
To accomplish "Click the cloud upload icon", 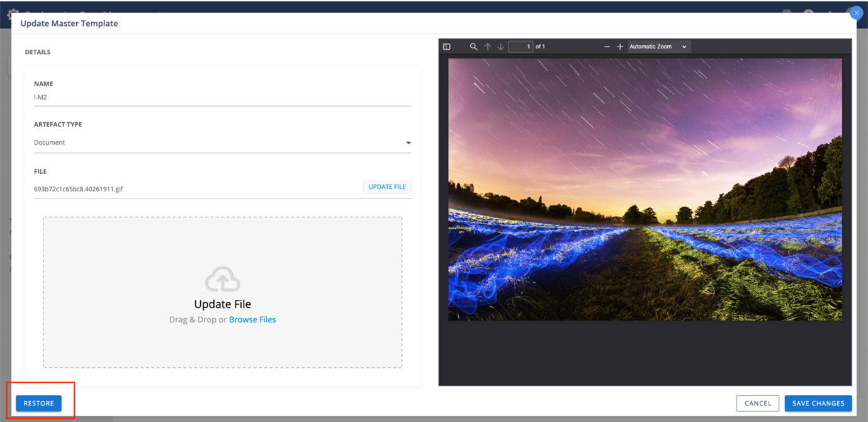I will (222, 280).
